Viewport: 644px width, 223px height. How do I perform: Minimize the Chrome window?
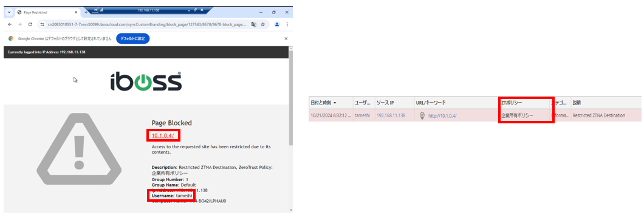261,12
